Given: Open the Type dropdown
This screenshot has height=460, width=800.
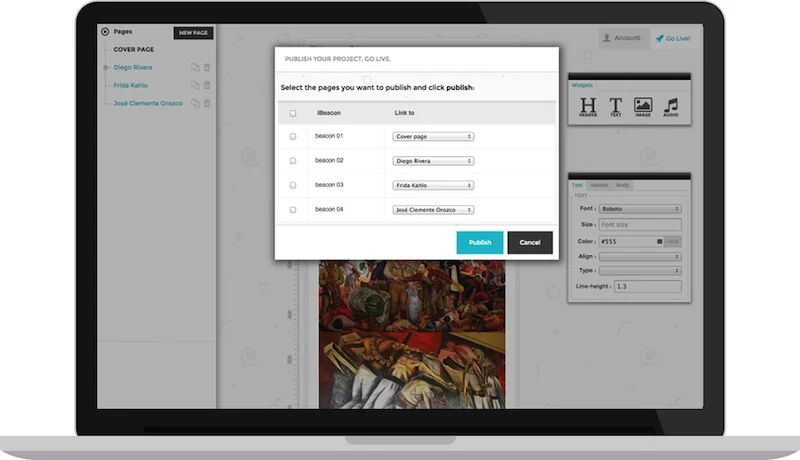Looking at the screenshot, I should click(x=640, y=270).
